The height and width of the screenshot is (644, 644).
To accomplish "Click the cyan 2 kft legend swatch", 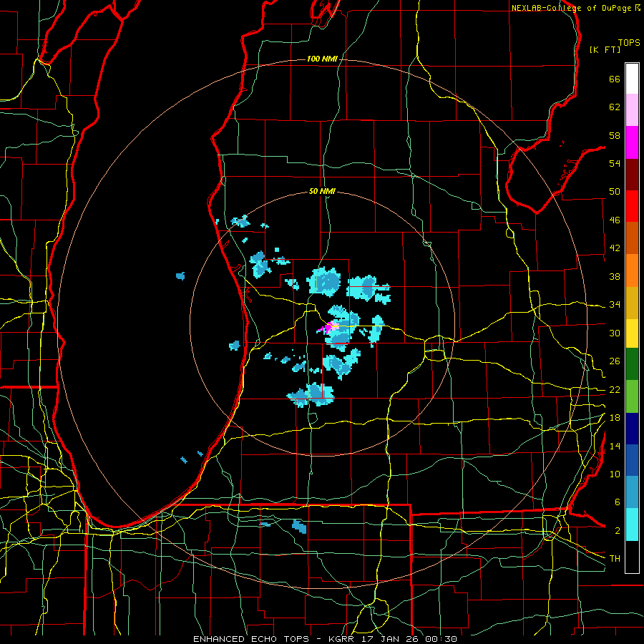I will coord(632,525).
